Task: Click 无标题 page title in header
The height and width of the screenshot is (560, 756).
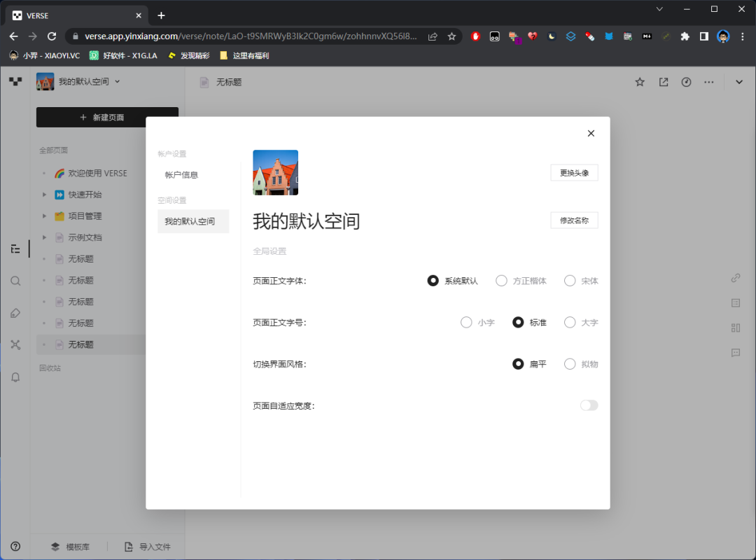Action: pyautogui.click(x=228, y=82)
